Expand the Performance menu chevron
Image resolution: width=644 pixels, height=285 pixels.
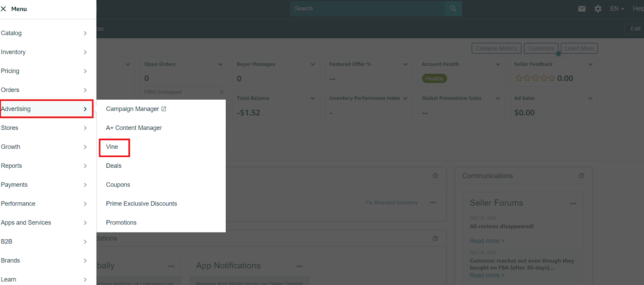(x=85, y=204)
